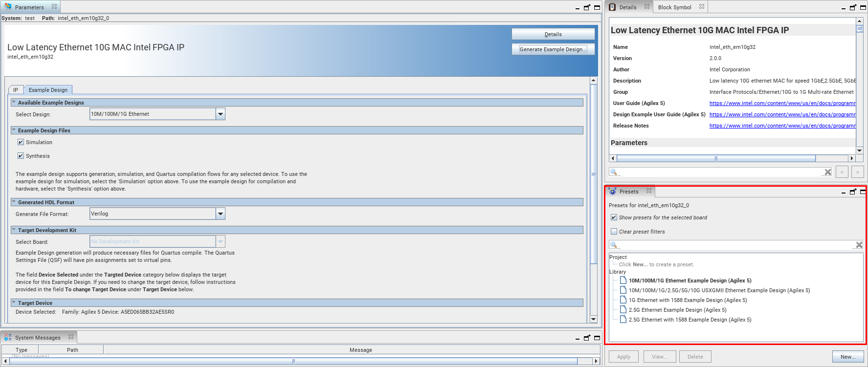
Task: Select 10M/100M/1G Ethernet Example Design preset
Action: (690, 281)
